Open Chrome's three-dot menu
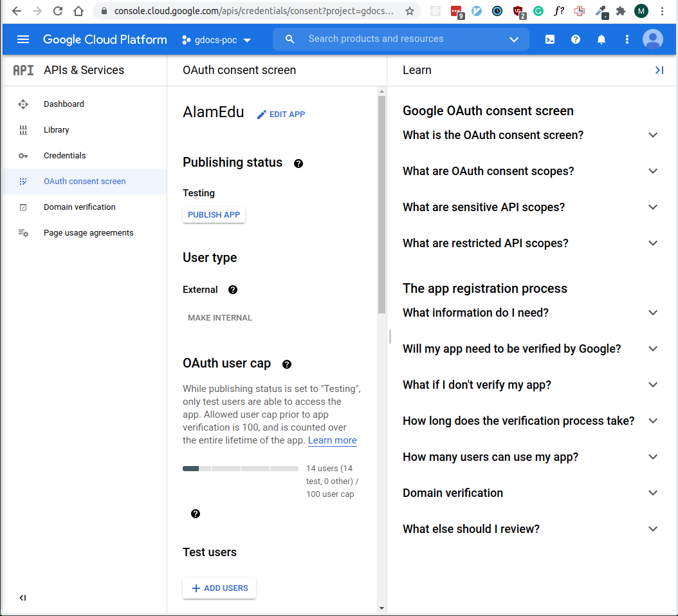 (662, 11)
